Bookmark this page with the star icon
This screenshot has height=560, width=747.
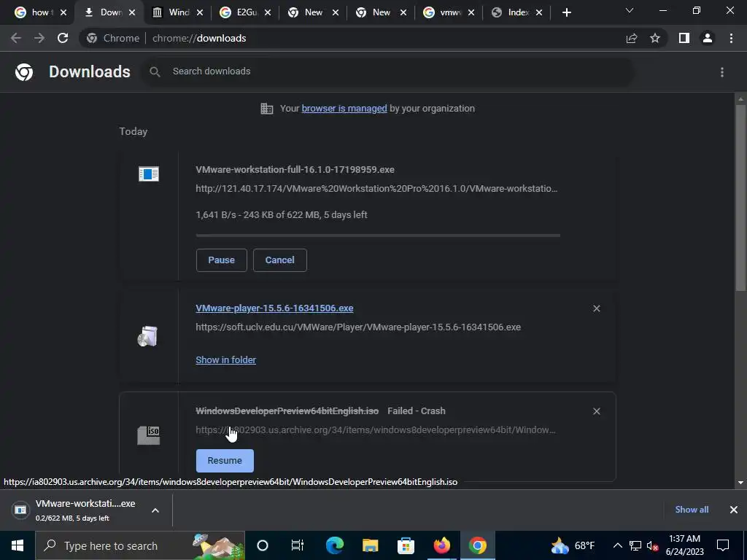pyautogui.click(x=655, y=38)
